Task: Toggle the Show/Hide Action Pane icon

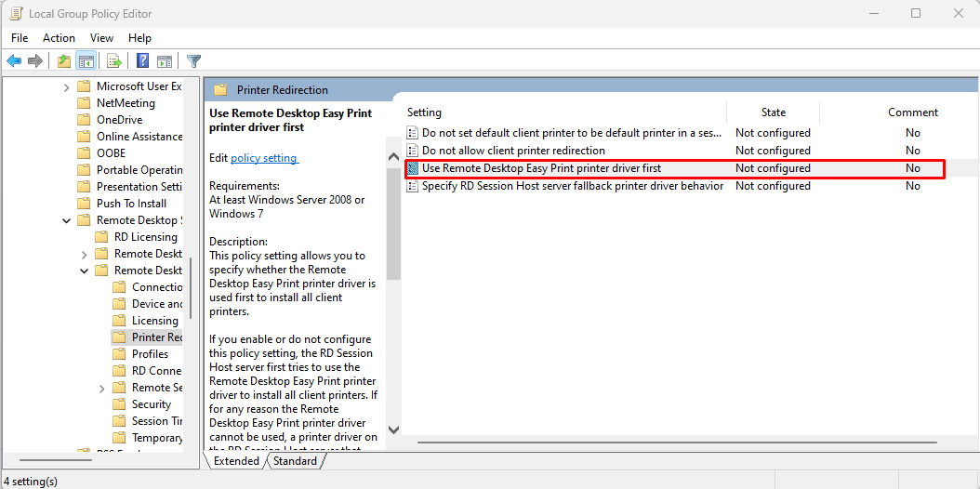Action: [x=165, y=60]
